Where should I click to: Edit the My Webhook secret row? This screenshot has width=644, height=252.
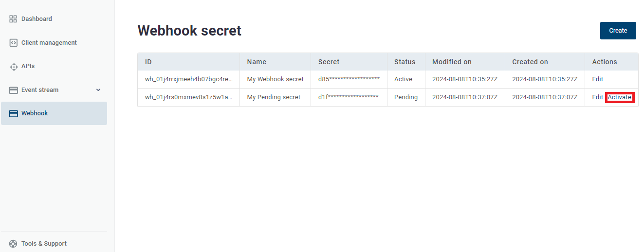(597, 79)
